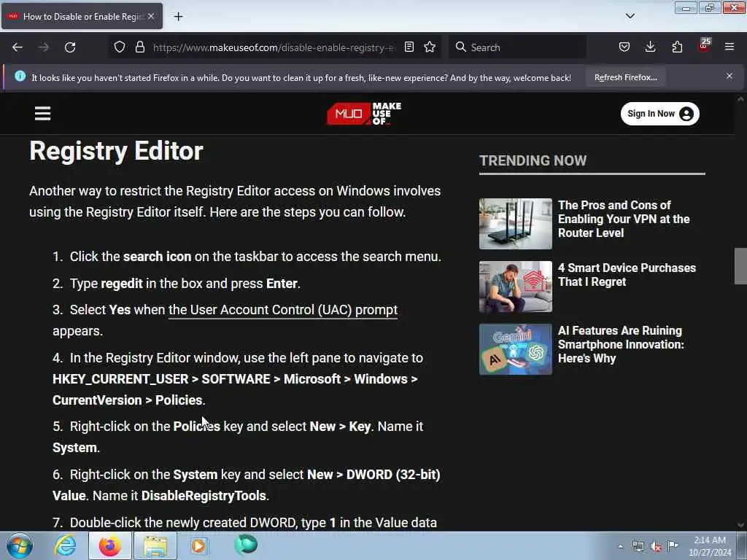This screenshot has height=560, width=747.
Task: Click the regretful man thumbnail
Action: click(x=516, y=287)
